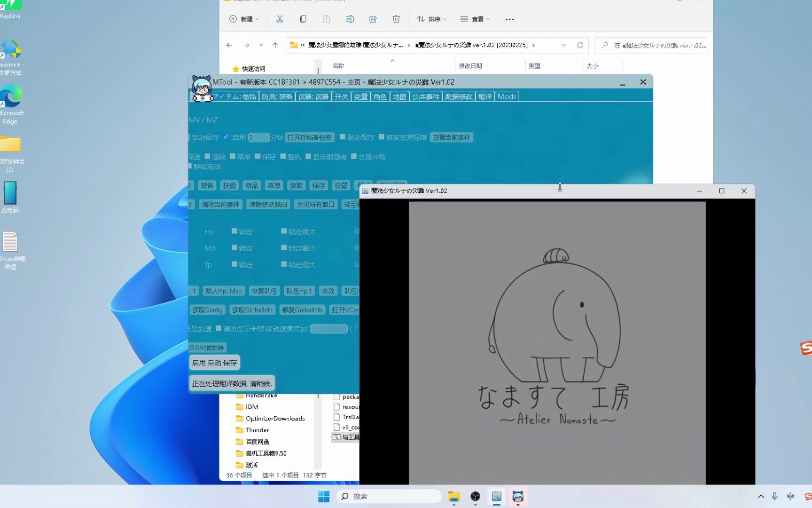Open the Mods tab
Image resolution: width=812 pixels, height=508 pixels.
pos(507,96)
